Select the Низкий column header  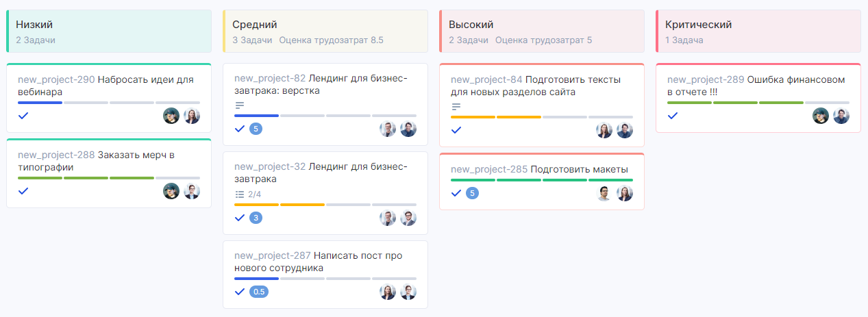coord(109,31)
